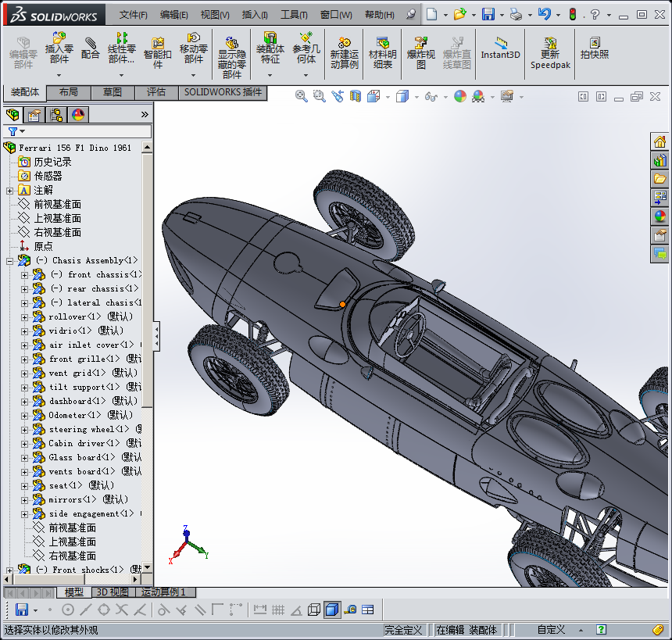Screen dimensions: 672x640
Task: Click the feature tree filter field
Action: point(77,131)
